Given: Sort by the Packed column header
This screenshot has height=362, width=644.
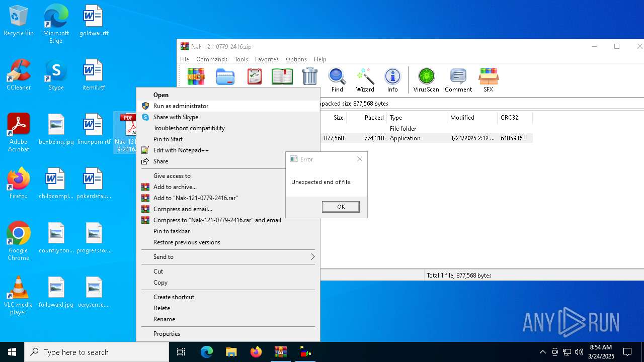Looking at the screenshot, I should pyautogui.click(x=366, y=118).
